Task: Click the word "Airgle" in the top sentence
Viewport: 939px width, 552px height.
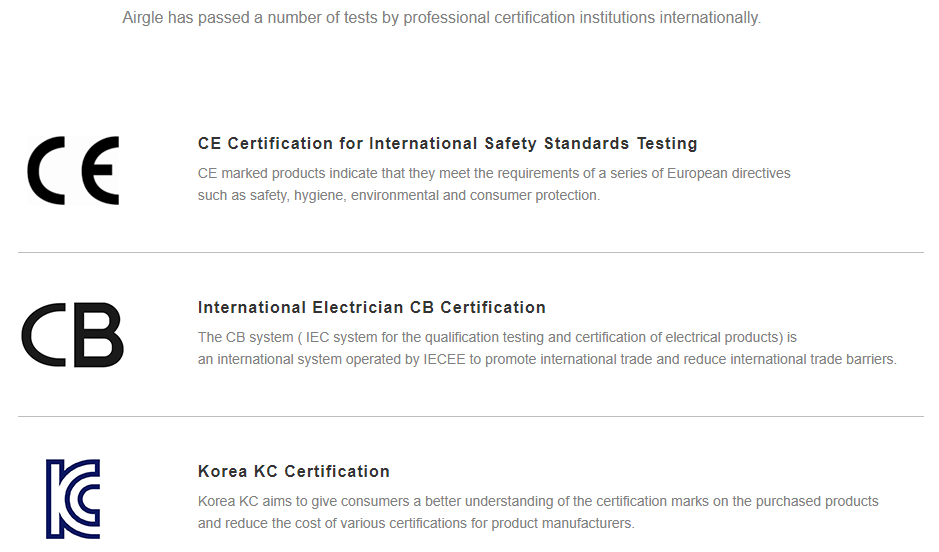Action: tap(145, 18)
